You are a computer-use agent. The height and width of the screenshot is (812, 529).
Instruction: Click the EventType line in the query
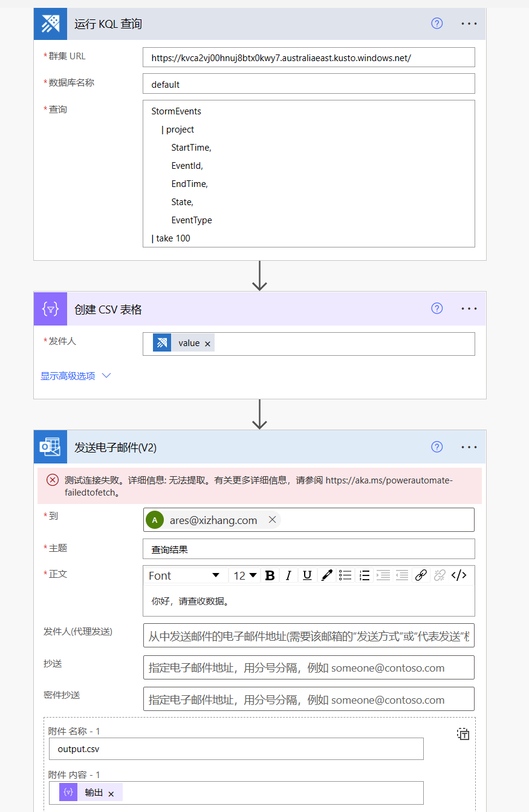point(192,220)
